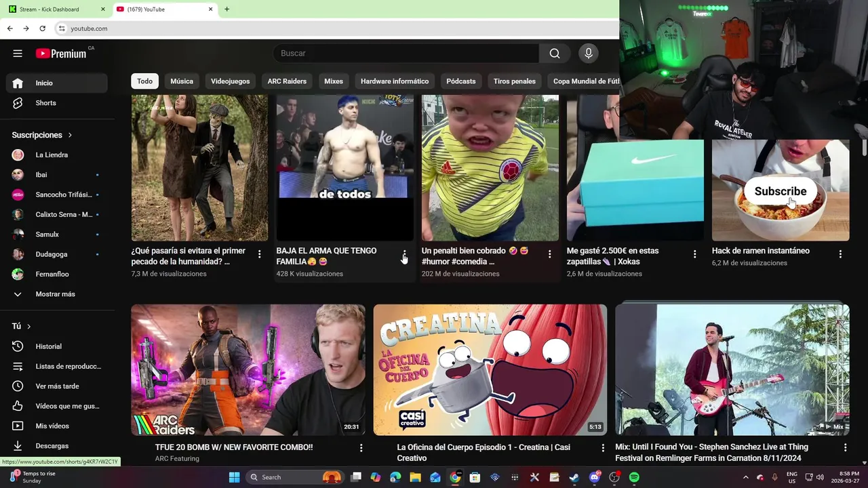Screen dimensions: 868x488
Task: Go to Inicio in the sidebar
Action: coord(57,83)
